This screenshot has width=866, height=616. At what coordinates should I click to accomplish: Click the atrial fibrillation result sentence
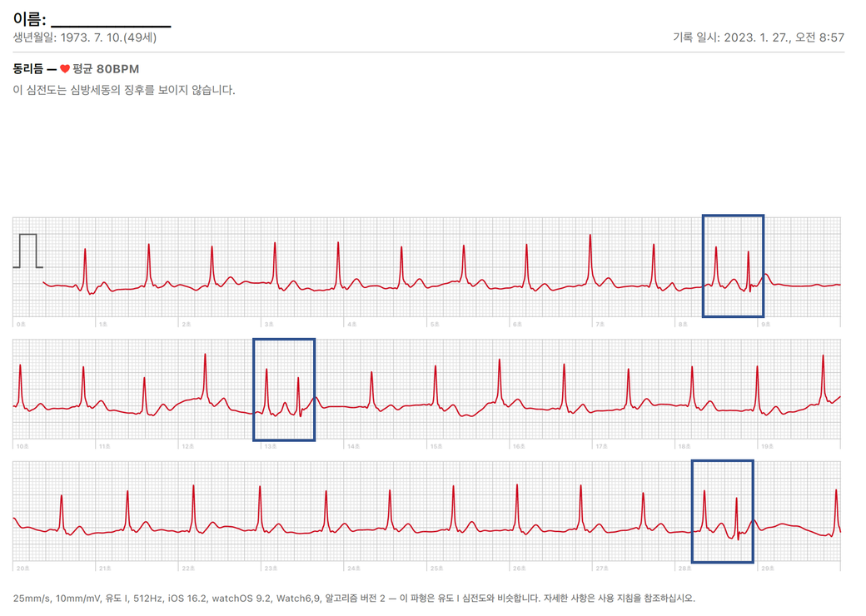coord(124,90)
